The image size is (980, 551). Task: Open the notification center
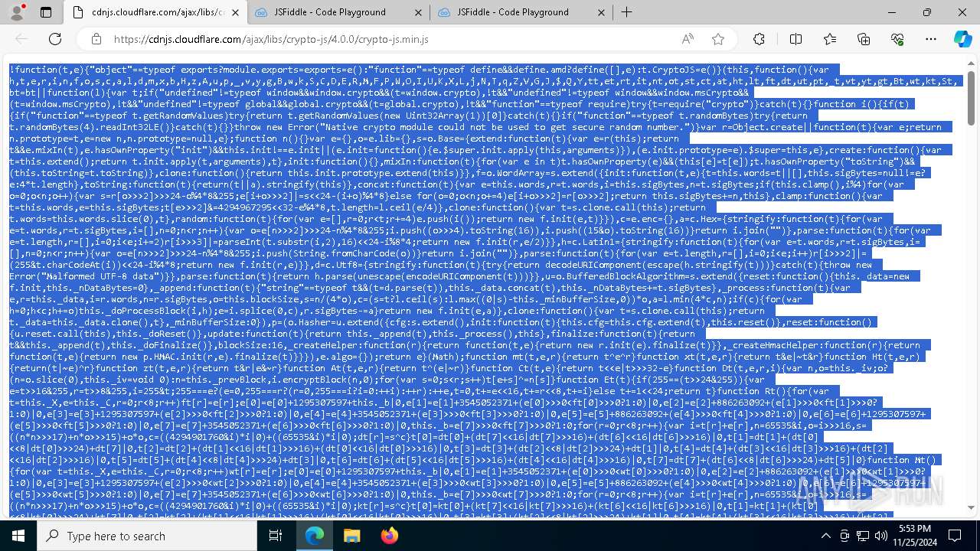click(956, 536)
